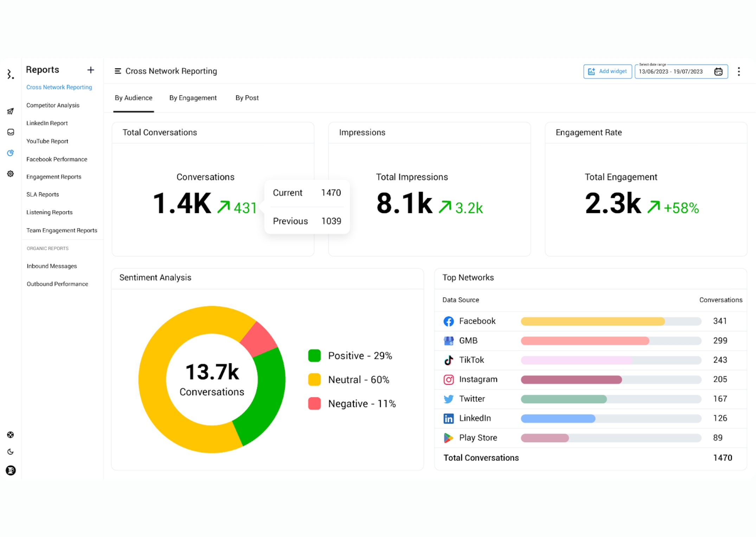Screen dimensions: 756x537
Task: Open the inbox icon in left sidebar
Action: [x=11, y=132]
